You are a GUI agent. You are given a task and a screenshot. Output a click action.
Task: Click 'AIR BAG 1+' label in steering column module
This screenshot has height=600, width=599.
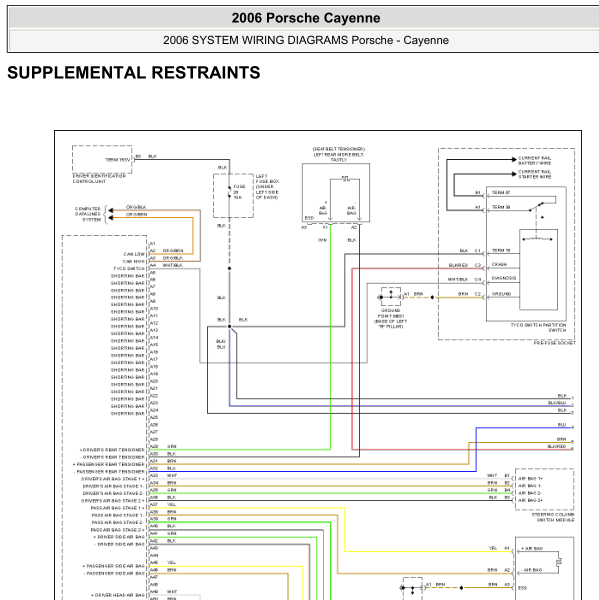click(530, 479)
